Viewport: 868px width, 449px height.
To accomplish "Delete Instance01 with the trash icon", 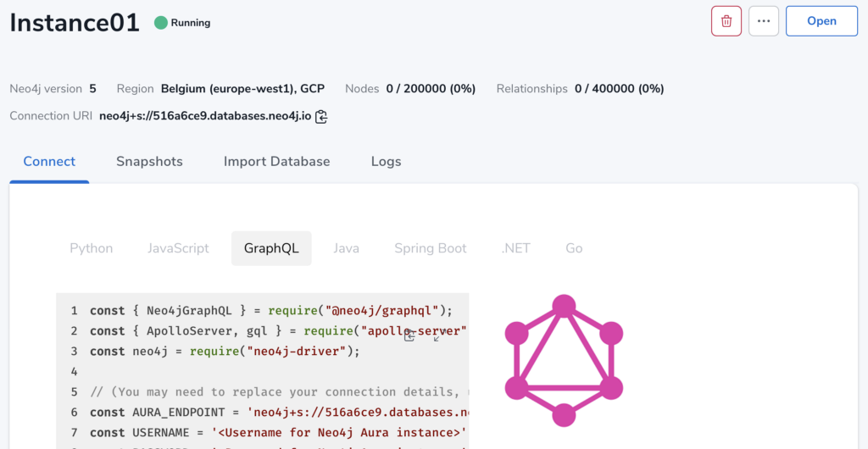I will (x=726, y=21).
